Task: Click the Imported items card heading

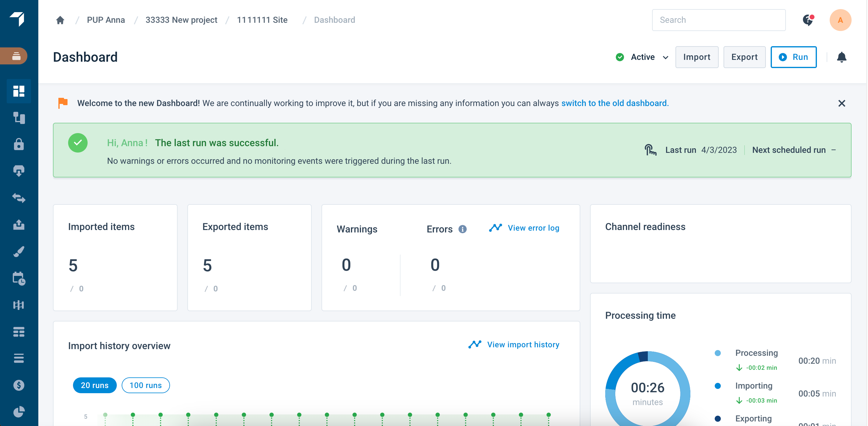Action: click(101, 227)
